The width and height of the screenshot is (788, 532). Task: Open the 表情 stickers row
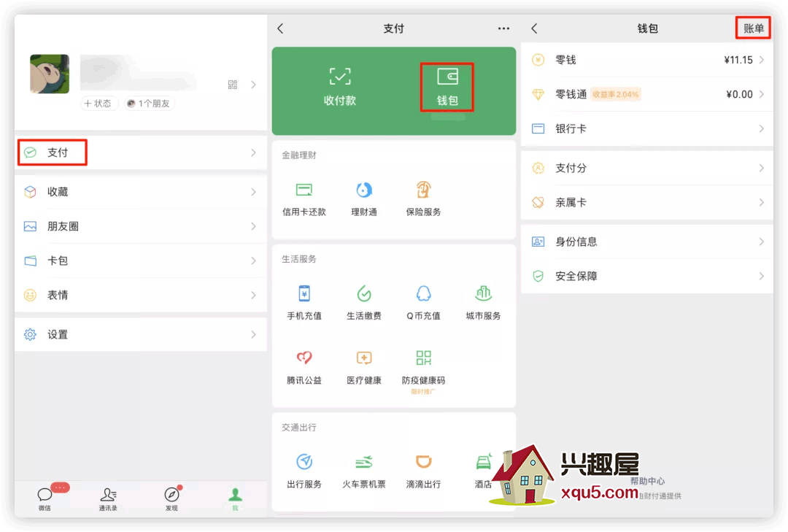pos(141,295)
